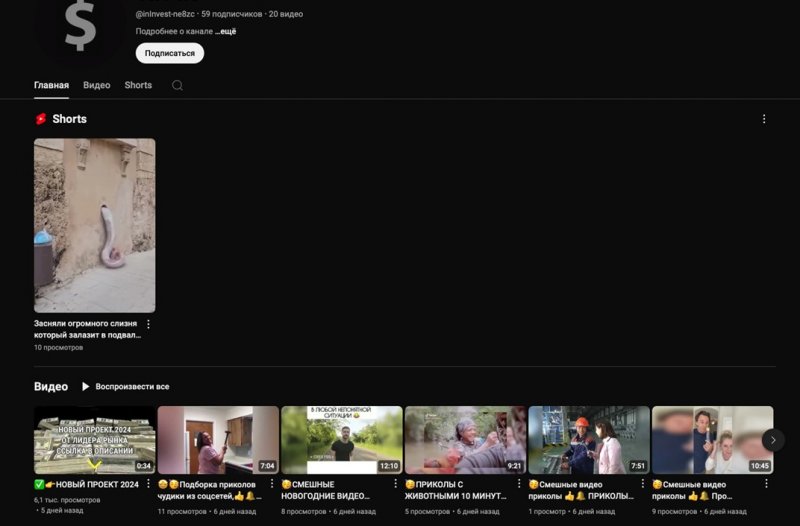Open the 12:10 new year video thumbnail
This screenshot has width=800, height=526.
(341, 439)
